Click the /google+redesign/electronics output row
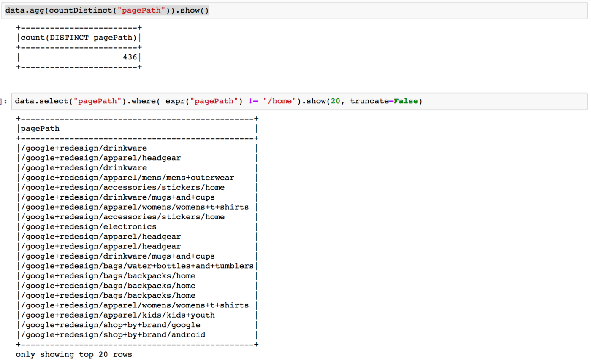Image resolution: width=591 pixels, height=364 pixels. 88,227
